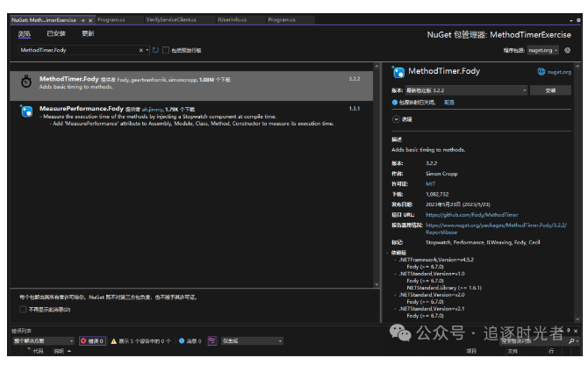Click the search icon in error list search box

pos(571,340)
